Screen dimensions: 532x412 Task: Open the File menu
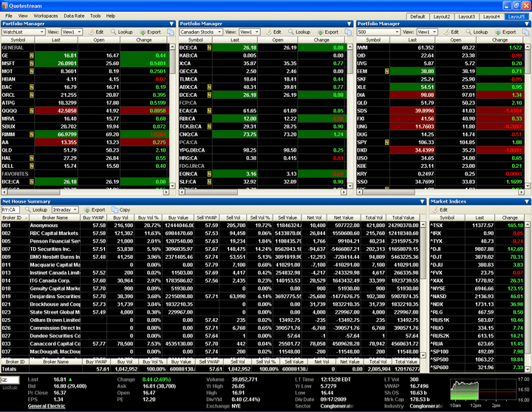[9, 16]
